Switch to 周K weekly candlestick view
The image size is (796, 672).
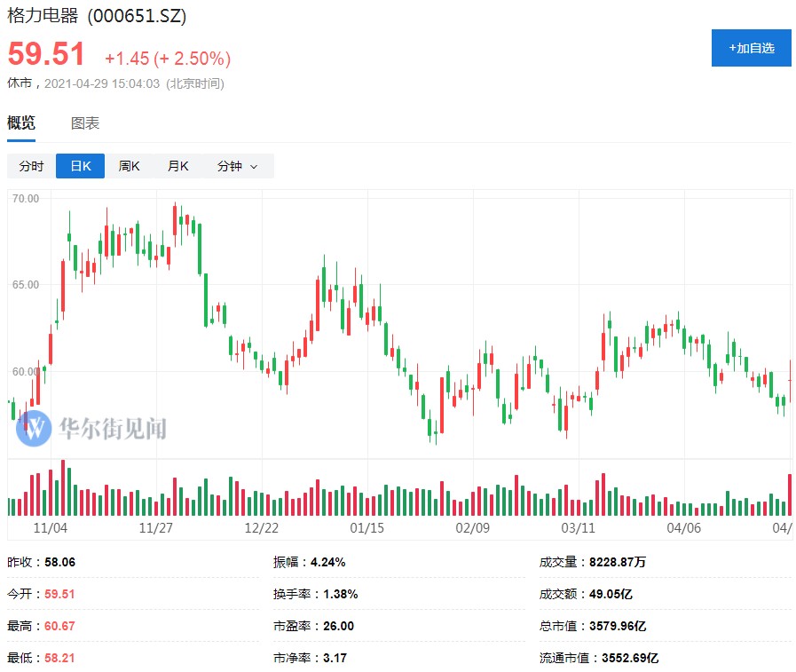click(x=129, y=166)
